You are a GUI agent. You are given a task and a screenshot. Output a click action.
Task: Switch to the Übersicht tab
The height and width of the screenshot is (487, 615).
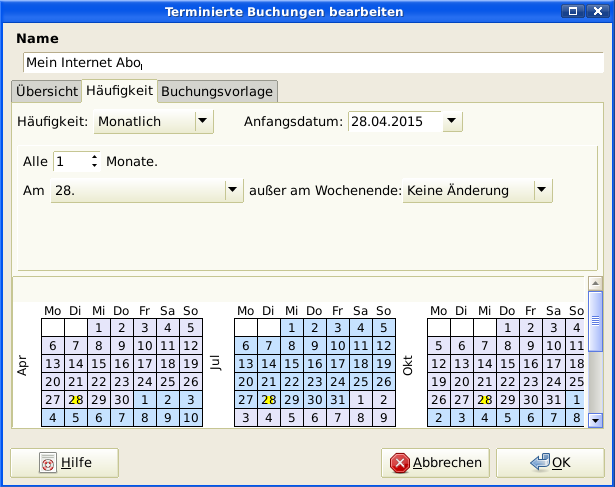pos(46,91)
